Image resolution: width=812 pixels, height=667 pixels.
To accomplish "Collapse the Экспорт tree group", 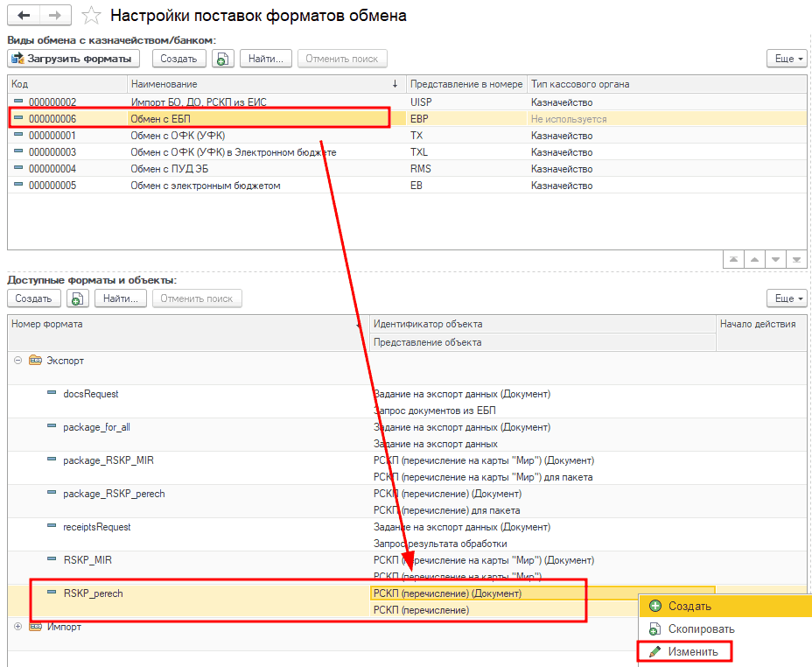I will pyautogui.click(x=18, y=361).
